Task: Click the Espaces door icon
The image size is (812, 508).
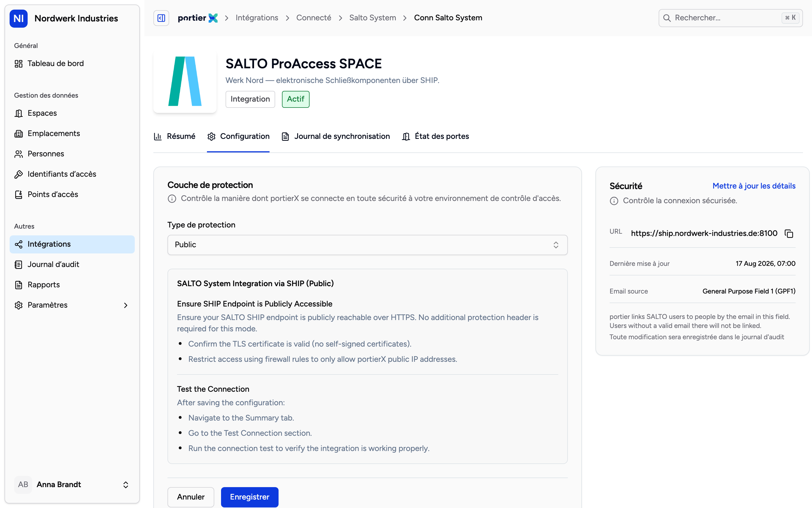Action: pyautogui.click(x=18, y=113)
